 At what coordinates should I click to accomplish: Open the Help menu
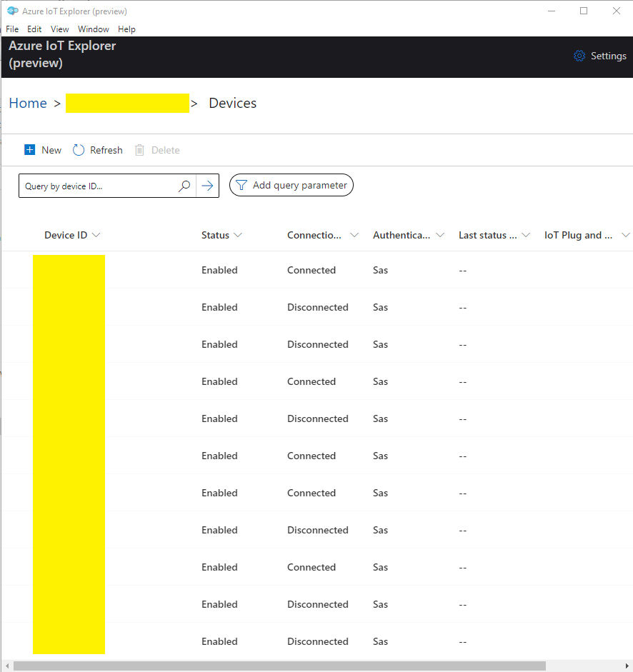(x=126, y=29)
